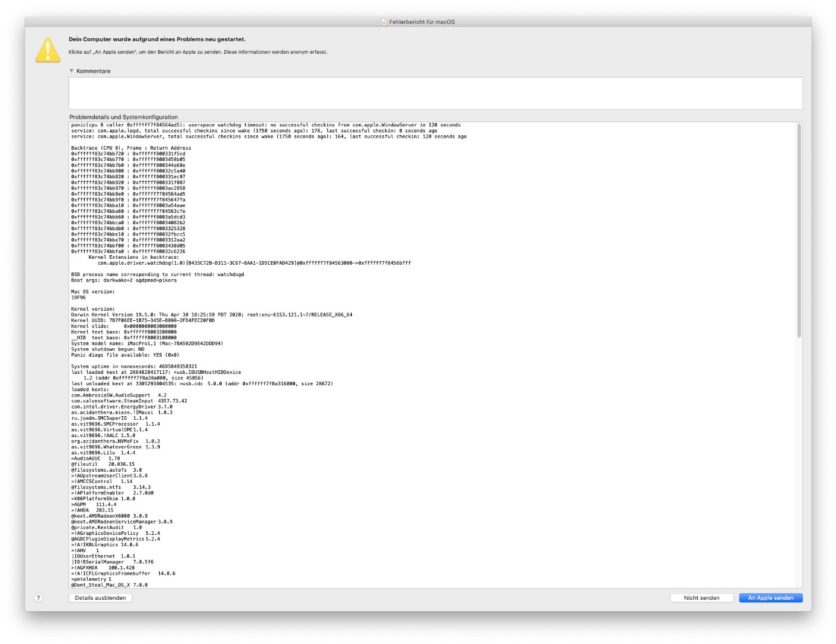
Task: Click the '@filesystems.ntfs' entry
Action: tap(111, 488)
